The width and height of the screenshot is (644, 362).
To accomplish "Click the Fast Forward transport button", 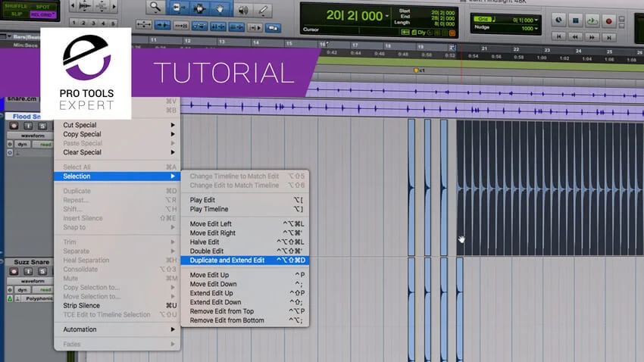I will [592, 37].
